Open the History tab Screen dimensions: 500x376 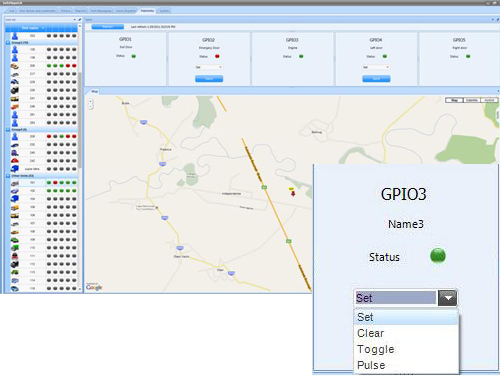pos(66,11)
